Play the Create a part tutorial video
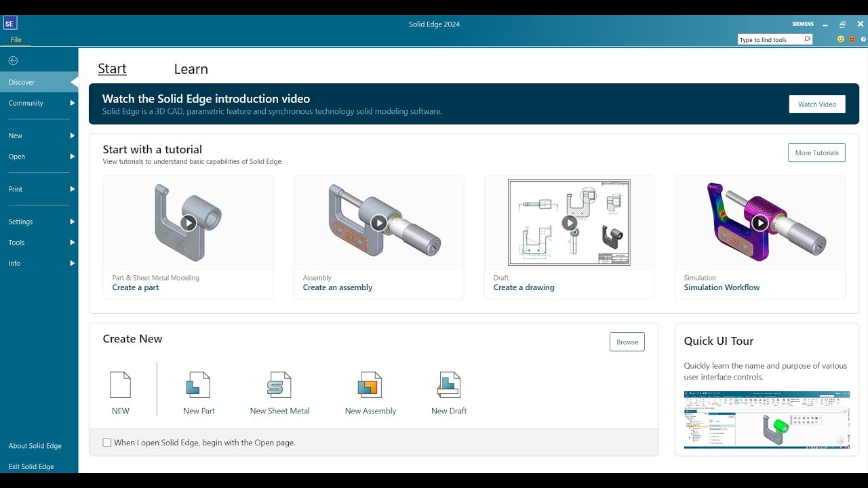 point(189,222)
